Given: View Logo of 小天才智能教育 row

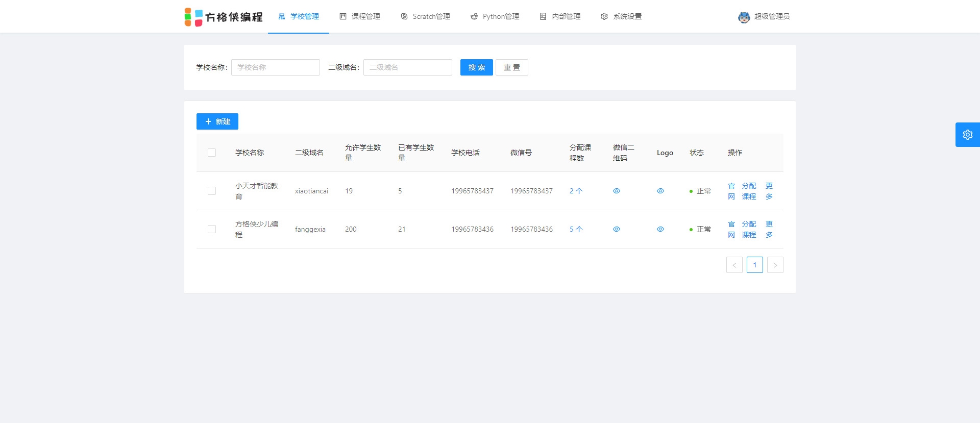Looking at the screenshot, I should point(660,191).
